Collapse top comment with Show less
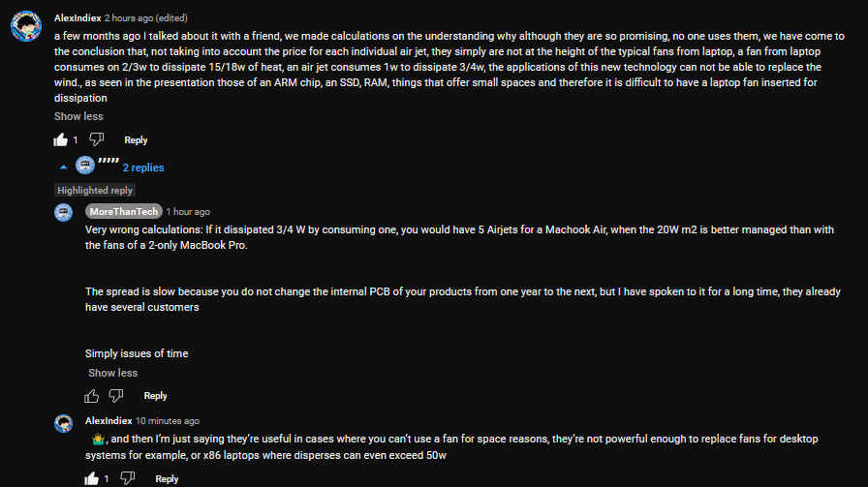The width and height of the screenshot is (868, 487). pos(78,116)
